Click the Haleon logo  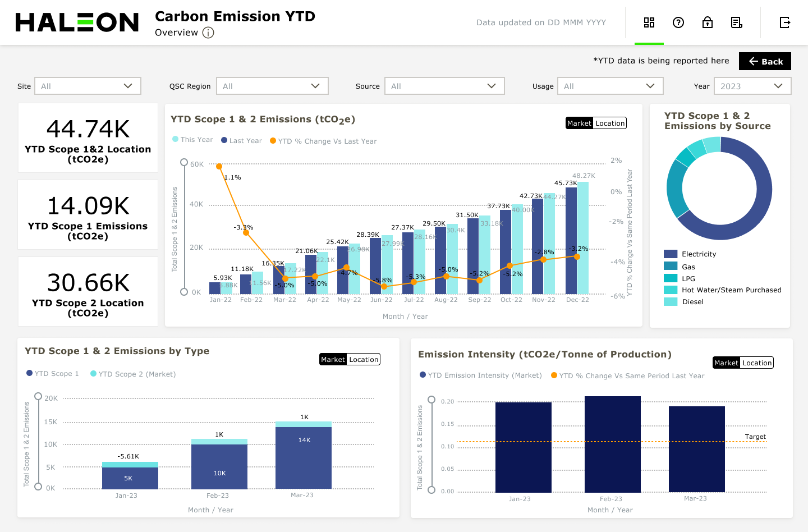pyautogui.click(x=77, y=22)
